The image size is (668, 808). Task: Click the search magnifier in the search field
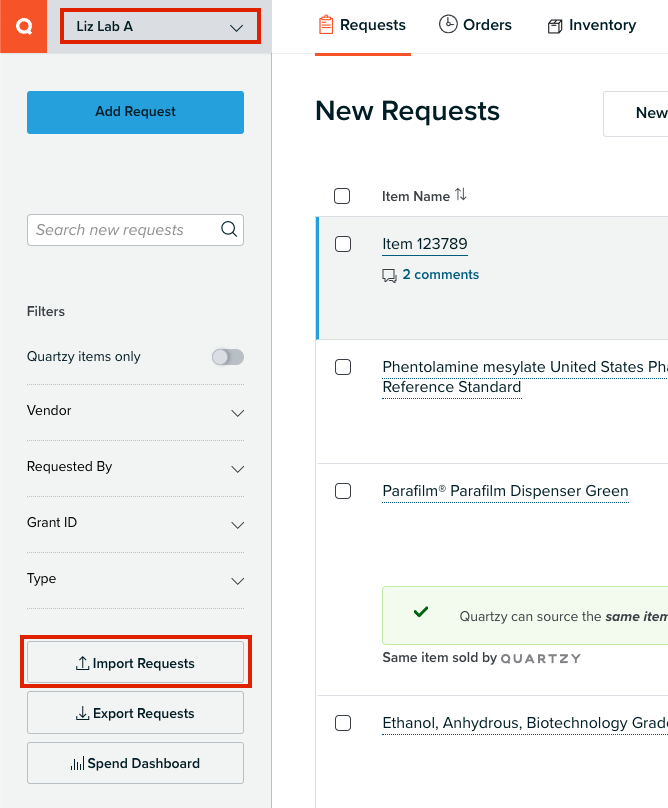[230, 230]
